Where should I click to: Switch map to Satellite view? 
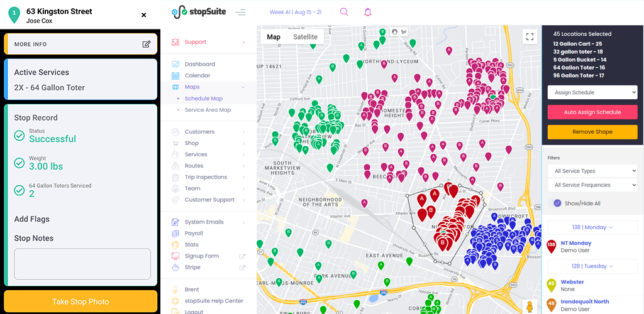[x=305, y=37]
